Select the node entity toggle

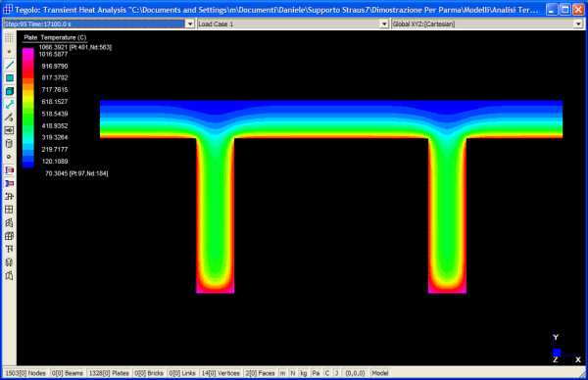(10, 52)
